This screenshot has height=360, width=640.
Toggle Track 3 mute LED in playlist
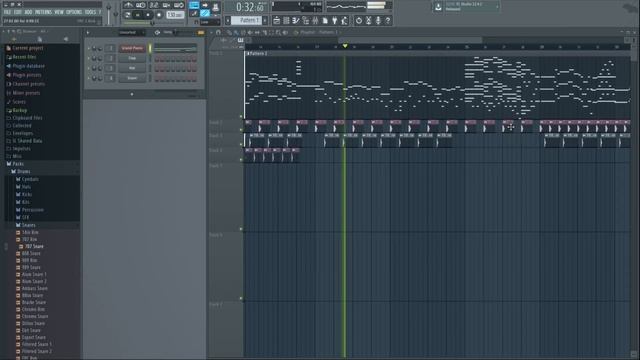point(241,144)
